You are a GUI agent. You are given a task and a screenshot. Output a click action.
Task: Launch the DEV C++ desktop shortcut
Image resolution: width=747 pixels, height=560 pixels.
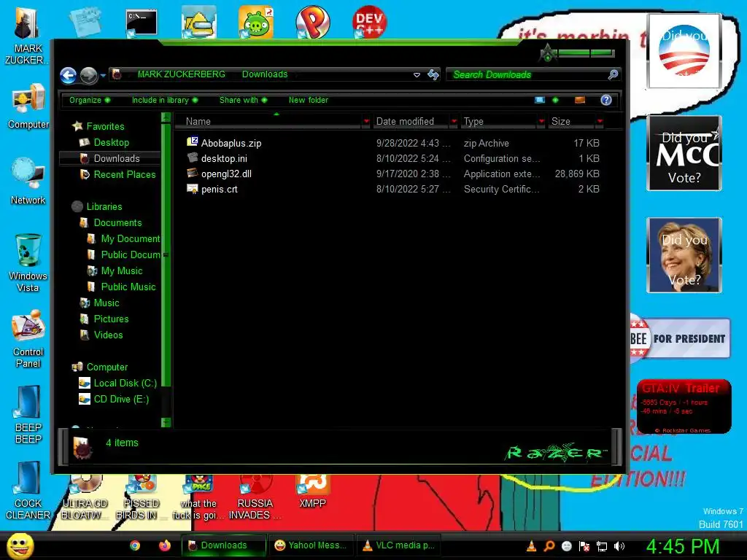(369, 21)
